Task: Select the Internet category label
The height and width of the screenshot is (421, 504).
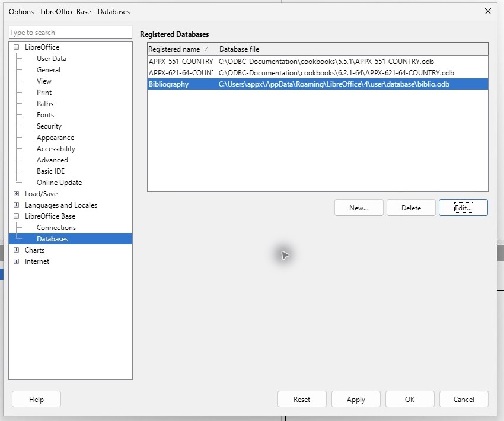Action: (37, 261)
